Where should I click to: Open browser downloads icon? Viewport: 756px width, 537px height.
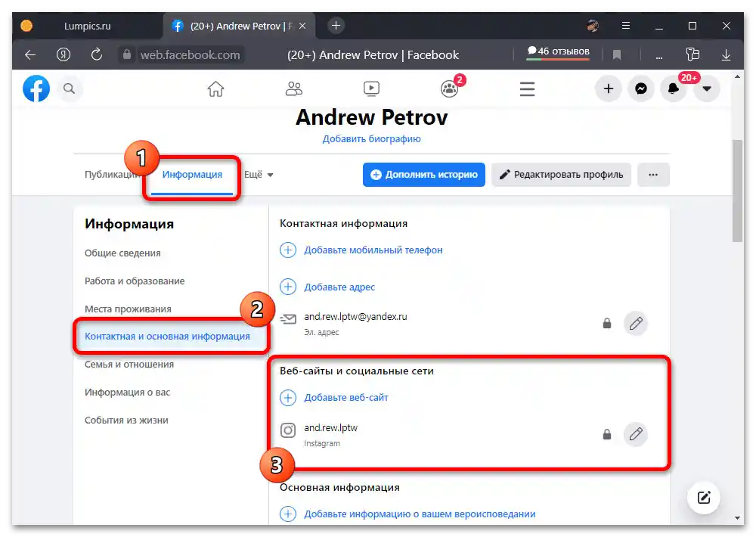coord(726,55)
